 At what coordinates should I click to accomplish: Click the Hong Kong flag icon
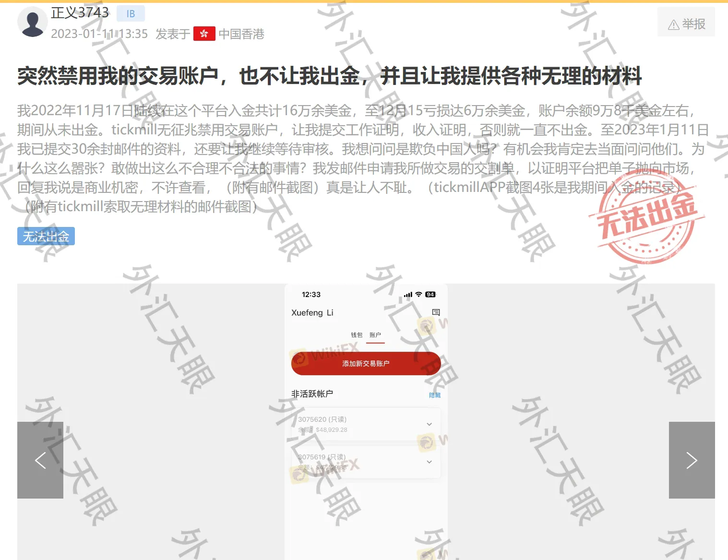(x=204, y=34)
